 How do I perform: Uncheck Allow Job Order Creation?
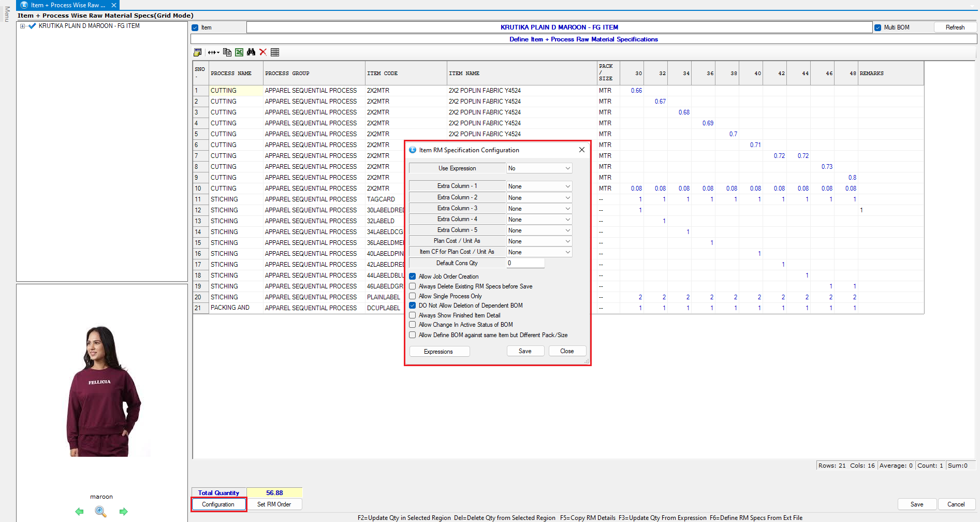[x=413, y=277]
